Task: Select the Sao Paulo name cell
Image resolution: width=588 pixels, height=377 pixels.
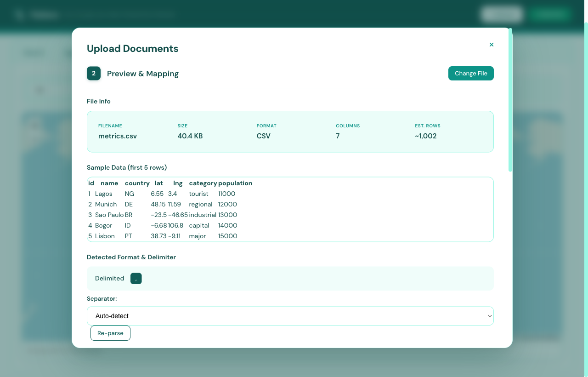Action: tap(109, 215)
